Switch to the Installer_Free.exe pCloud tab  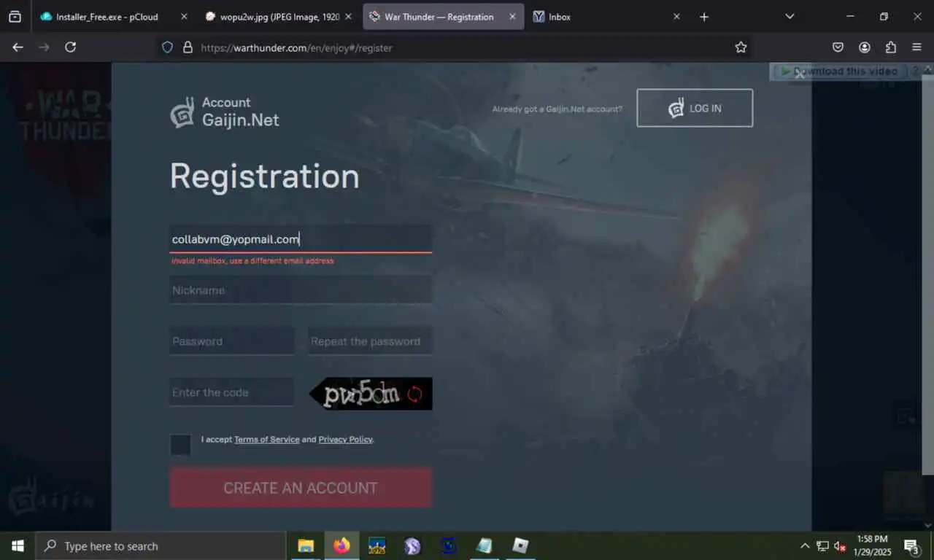click(106, 17)
